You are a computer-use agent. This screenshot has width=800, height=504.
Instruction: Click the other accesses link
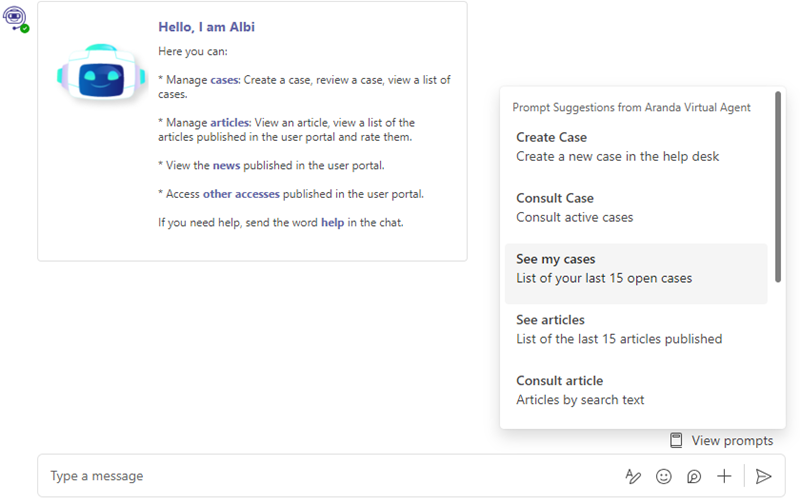click(241, 194)
